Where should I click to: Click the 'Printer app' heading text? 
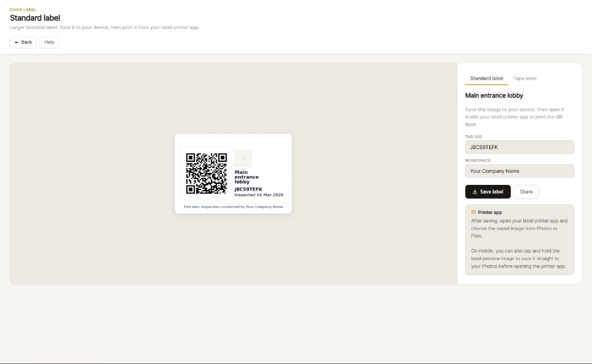click(x=490, y=213)
